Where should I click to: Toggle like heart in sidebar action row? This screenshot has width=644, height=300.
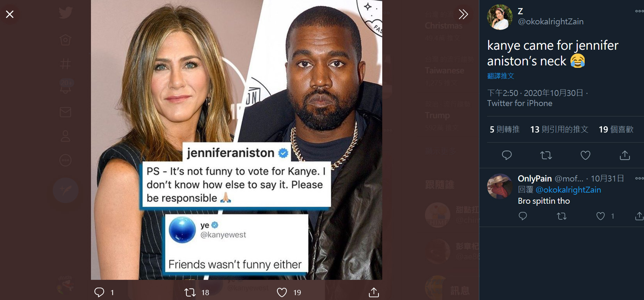tap(585, 155)
